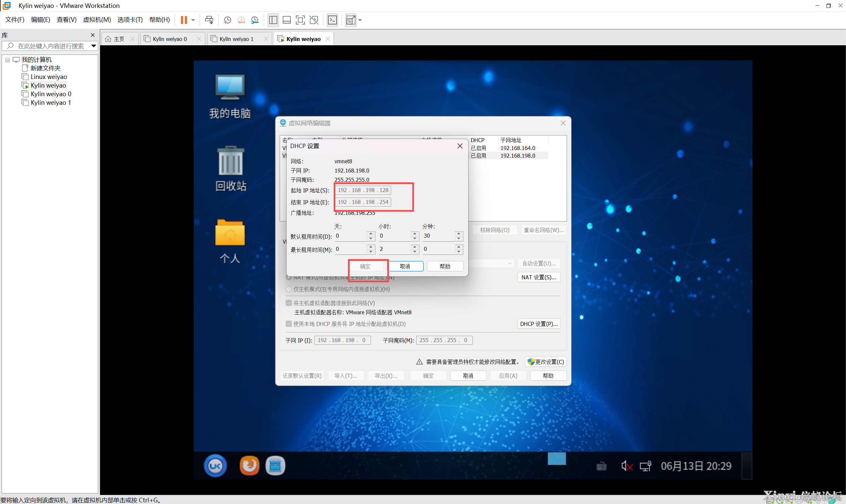The height and width of the screenshot is (504, 846).
Task: Close the library panel with X
Action: (x=93, y=35)
